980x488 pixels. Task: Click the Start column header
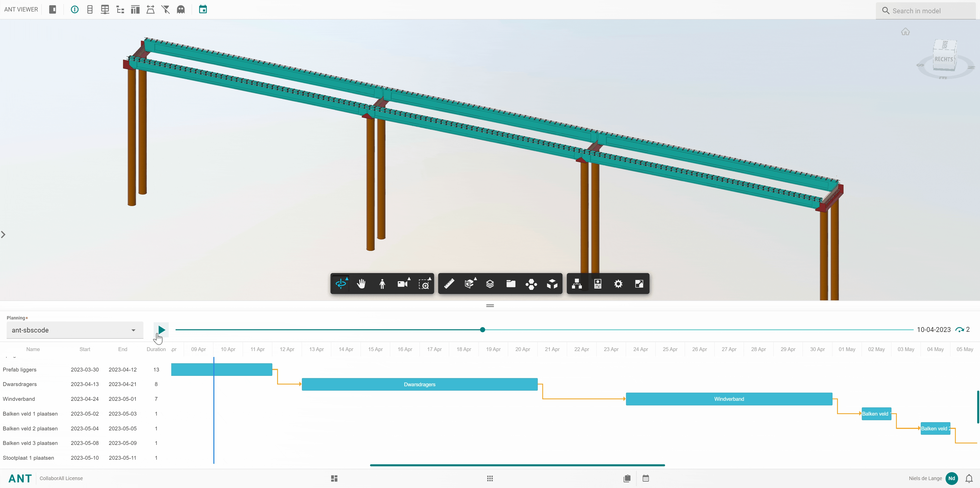85,349
